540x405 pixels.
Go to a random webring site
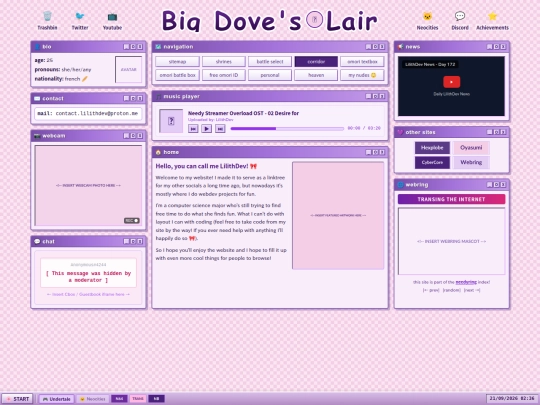(451, 290)
